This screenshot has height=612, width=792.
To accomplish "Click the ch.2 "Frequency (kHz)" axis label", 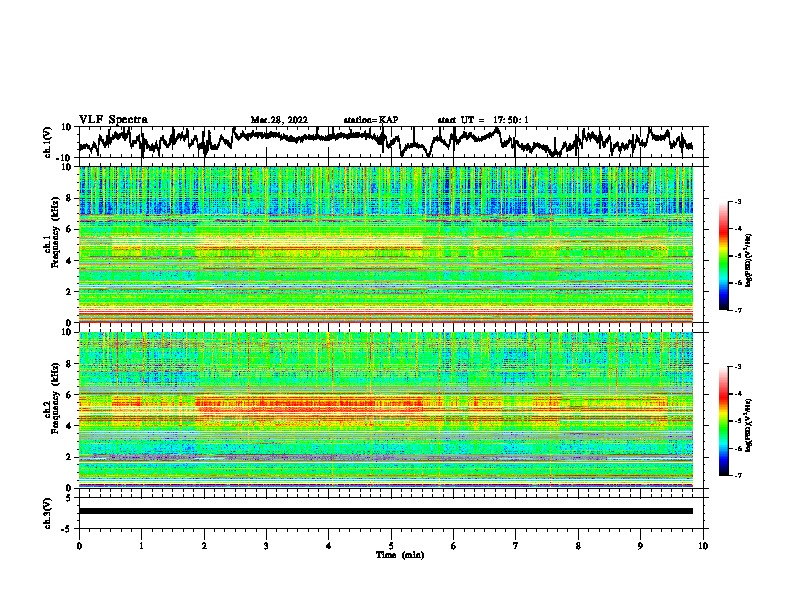I will [55, 398].
